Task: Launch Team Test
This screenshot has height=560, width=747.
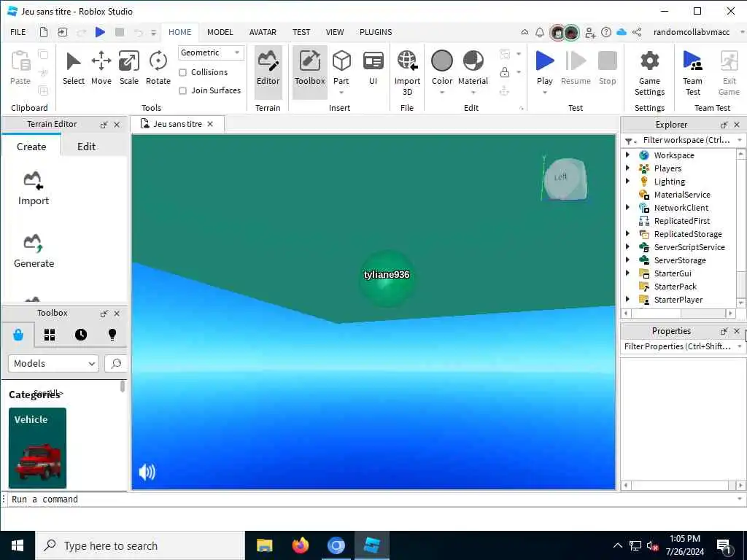Action: point(693,72)
